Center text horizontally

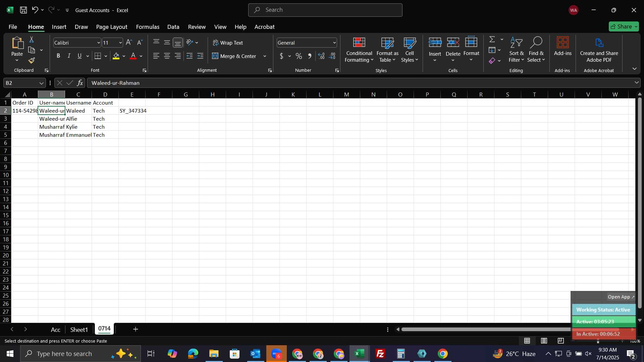(167, 56)
